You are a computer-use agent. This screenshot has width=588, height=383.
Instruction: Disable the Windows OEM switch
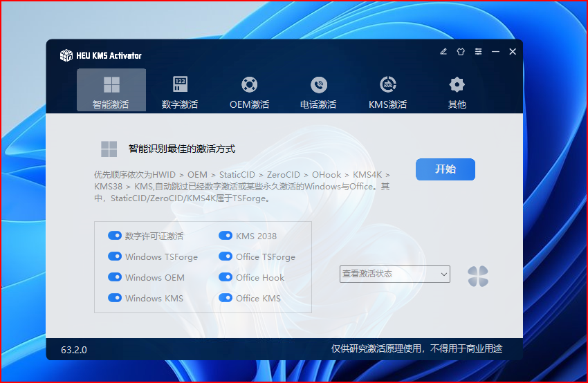point(115,277)
